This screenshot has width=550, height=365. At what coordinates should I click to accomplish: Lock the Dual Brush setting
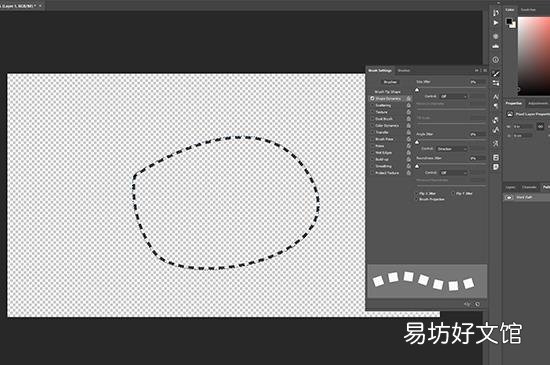point(409,119)
